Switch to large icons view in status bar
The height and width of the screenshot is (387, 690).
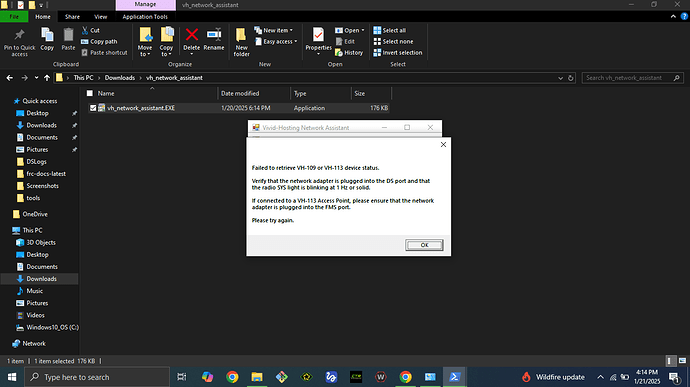(x=682, y=361)
